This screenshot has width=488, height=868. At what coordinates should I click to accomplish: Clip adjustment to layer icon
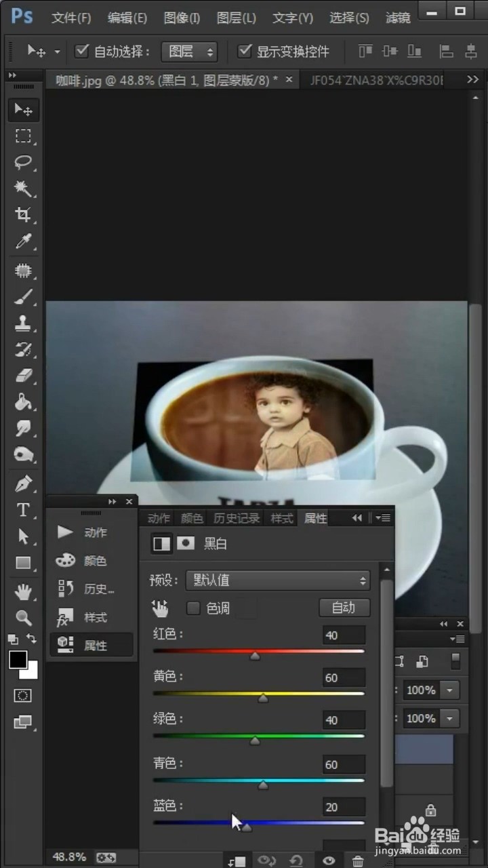tap(237, 861)
